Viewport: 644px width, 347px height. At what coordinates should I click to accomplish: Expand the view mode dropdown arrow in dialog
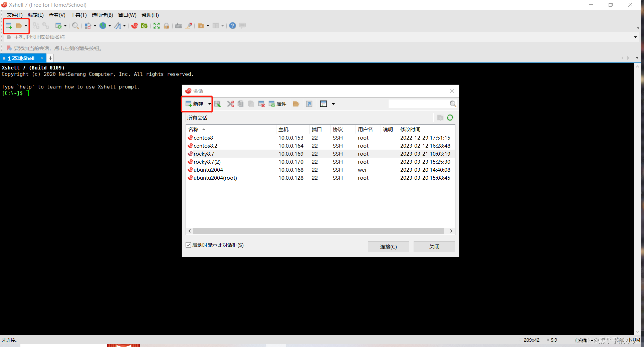point(333,104)
